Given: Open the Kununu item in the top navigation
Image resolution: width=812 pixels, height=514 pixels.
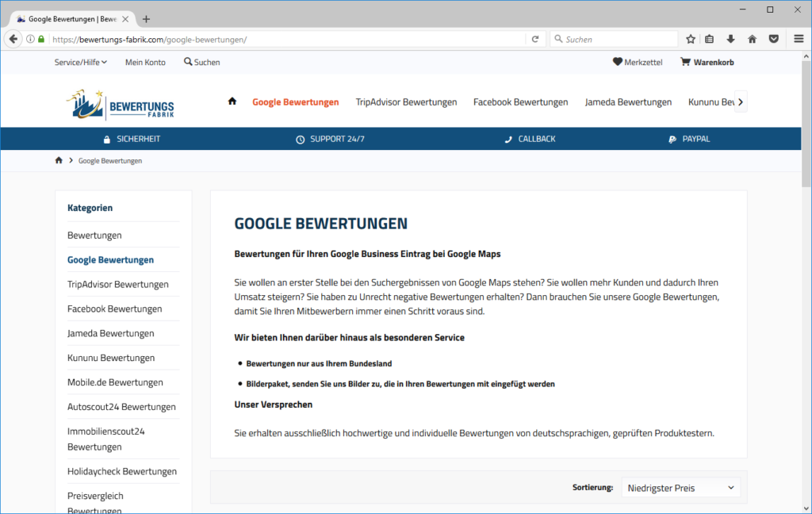Looking at the screenshot, I should point(711,102).
